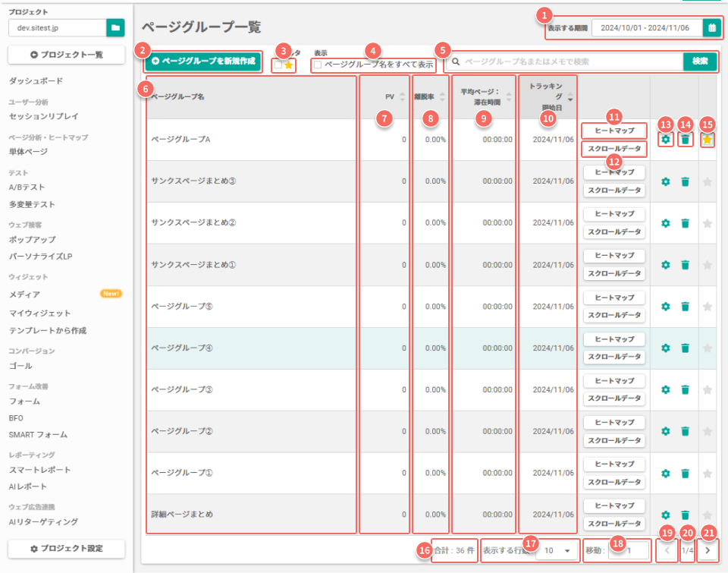This screenshot has width=728, height=573.
Task: Toggle favorite star for ページグループA
Action: point(707,140)
